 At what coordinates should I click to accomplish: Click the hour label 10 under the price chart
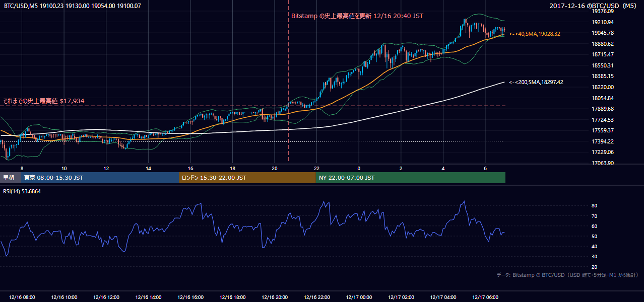(64, 168)
